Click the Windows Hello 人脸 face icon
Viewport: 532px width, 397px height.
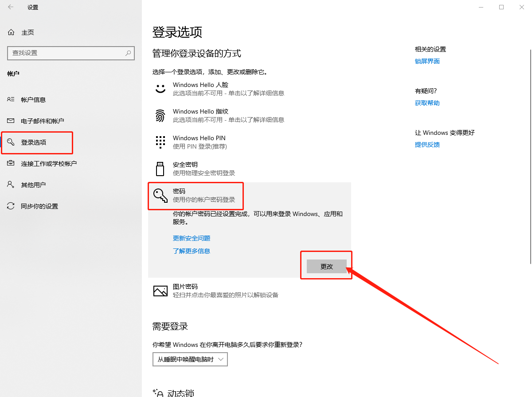160,88
